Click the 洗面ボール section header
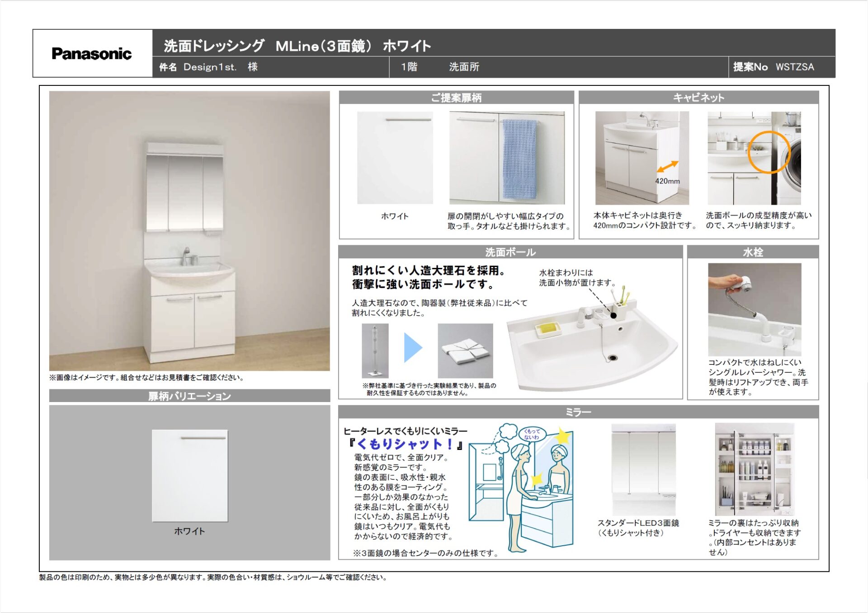This screenshot has height=613, width=868. coord(510,252)
